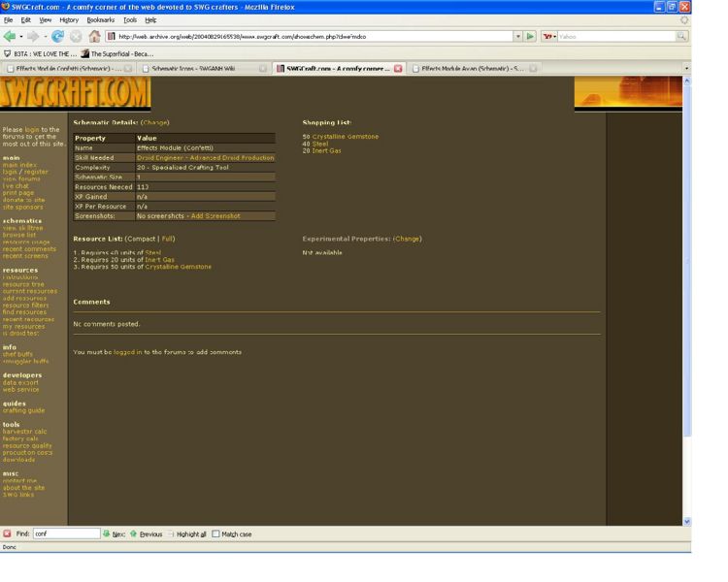Screen dimensions: 728x582
Task: Close the active SWGCraft.com tab
Action: point(398,69)
